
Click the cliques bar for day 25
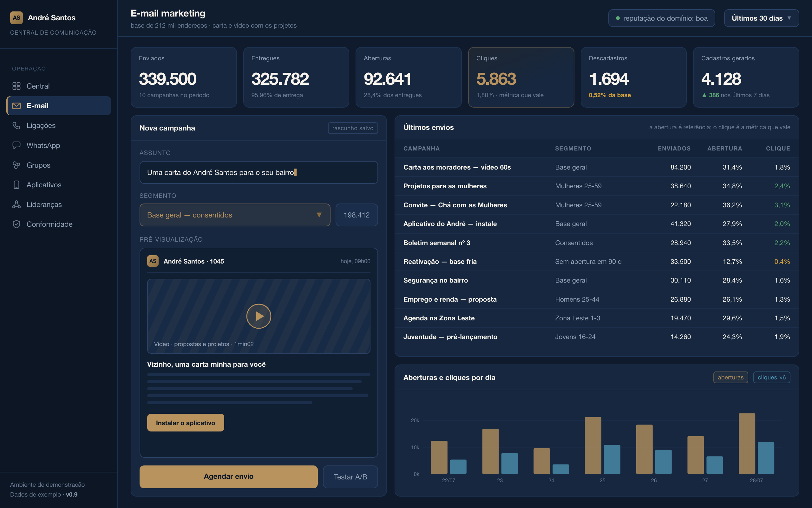pos(612,459)
